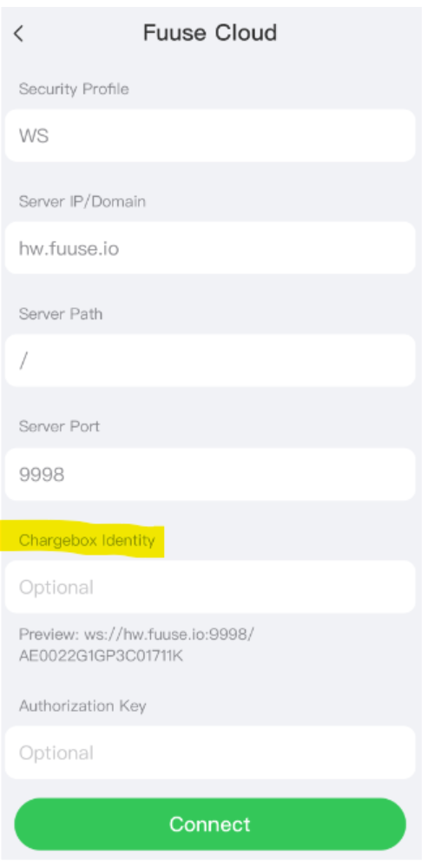
Task: Click the green Connect button
Action: [210, 825]
